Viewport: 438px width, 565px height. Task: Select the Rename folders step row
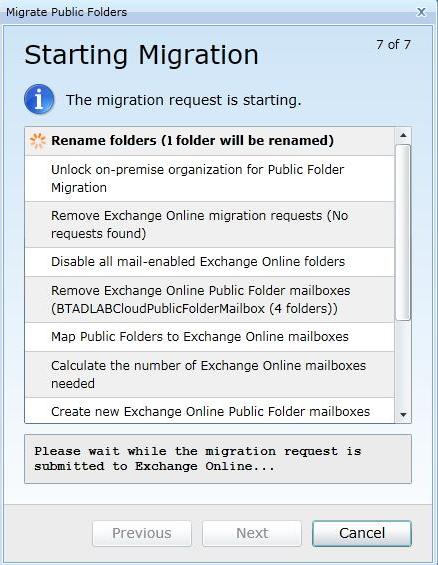coord(210,141)
